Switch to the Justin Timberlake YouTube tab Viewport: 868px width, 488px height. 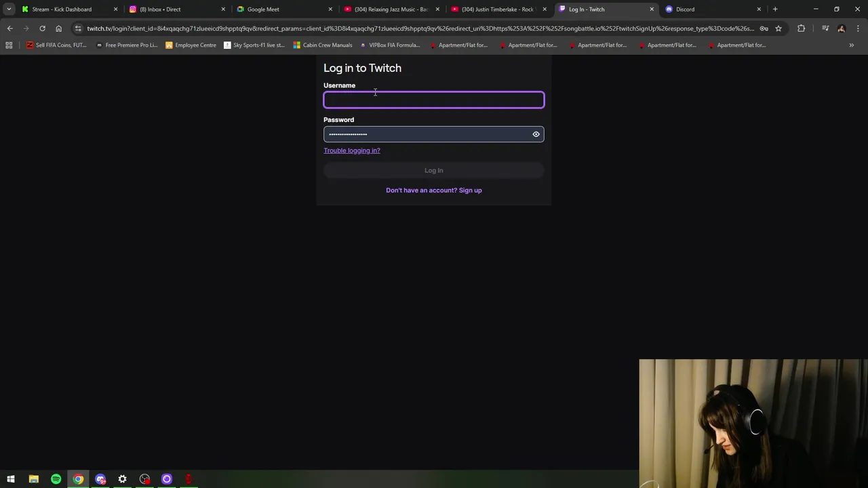point(498,9)
